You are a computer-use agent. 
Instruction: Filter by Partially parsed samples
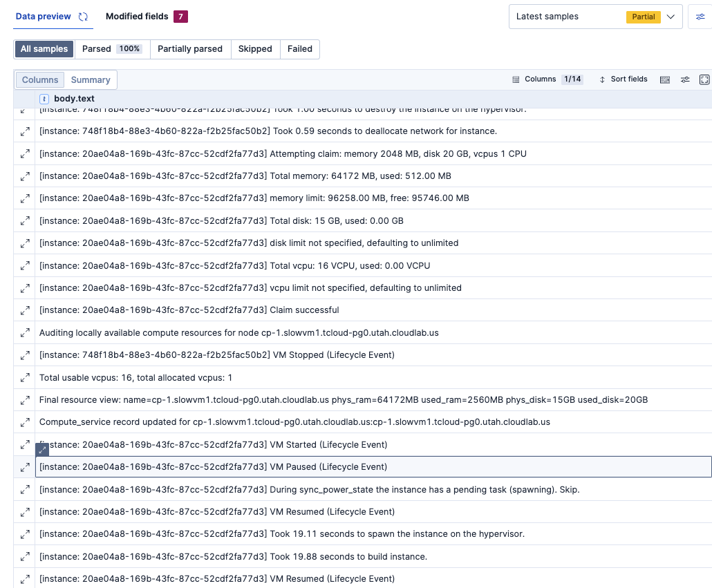[190, 49]
